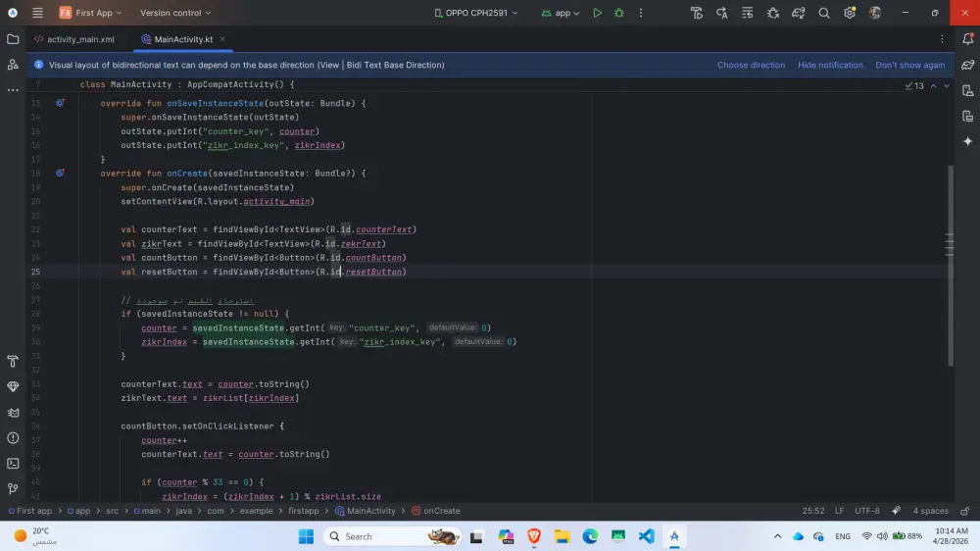Open the Problems tool window icon

point(13,438)
